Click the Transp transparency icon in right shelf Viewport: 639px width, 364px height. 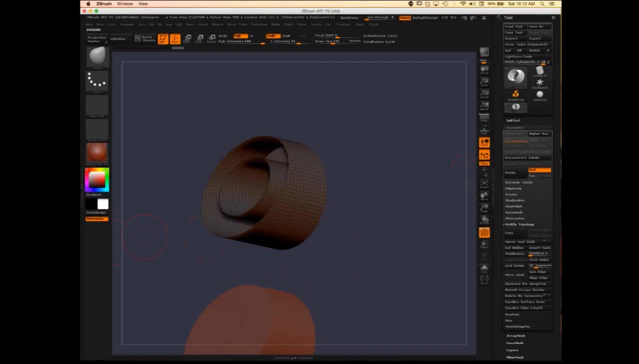point(484,244)
